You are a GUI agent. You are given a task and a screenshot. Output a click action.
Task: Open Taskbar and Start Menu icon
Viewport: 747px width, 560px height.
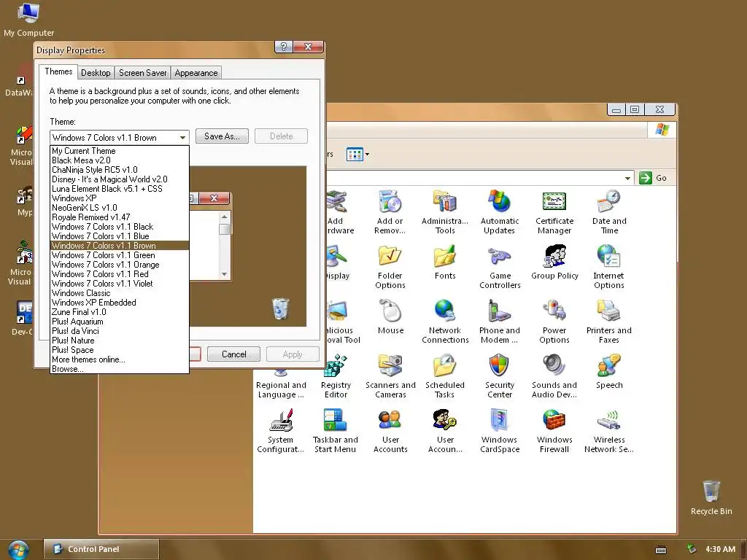pos(336,431)
